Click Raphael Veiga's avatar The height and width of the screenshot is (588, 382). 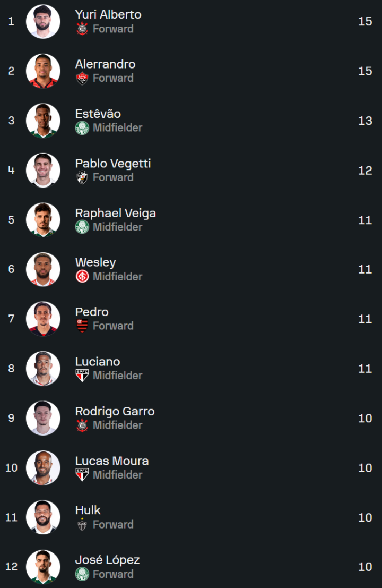point(43,220)
